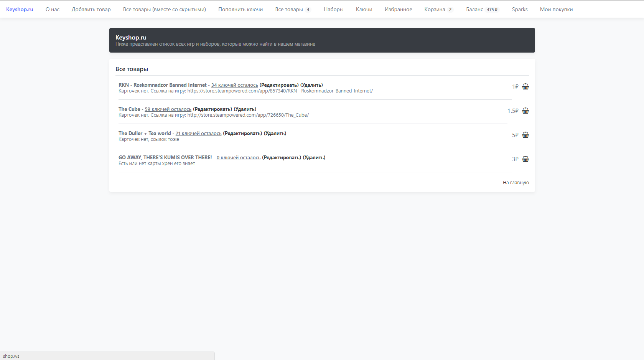Open the 34 ключей осталось link
Image resolution: width=644 pixels, height=360 pixels.
point(234,85)
